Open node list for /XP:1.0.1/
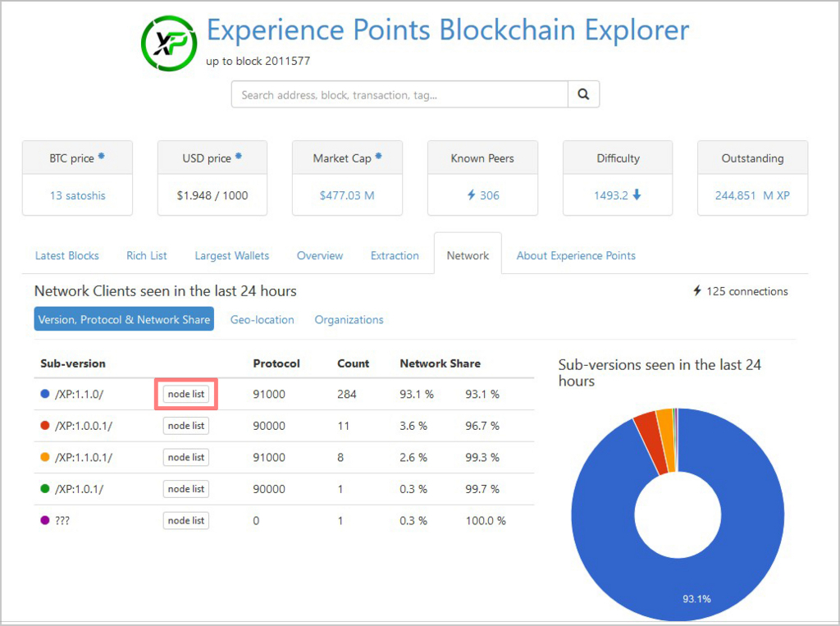The width and height of the screenshot is (840, 626). tap(186, 489)
